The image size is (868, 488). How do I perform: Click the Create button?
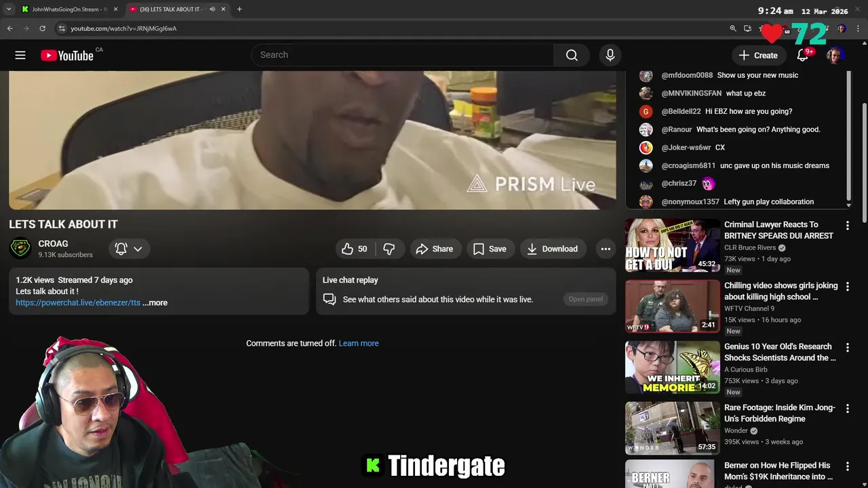click(x=758, y=56)
